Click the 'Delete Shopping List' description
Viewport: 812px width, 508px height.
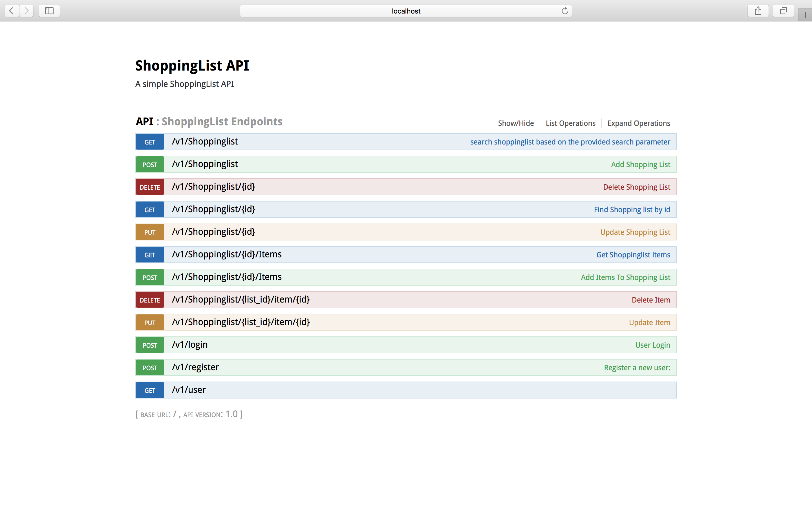coord(637,187)
